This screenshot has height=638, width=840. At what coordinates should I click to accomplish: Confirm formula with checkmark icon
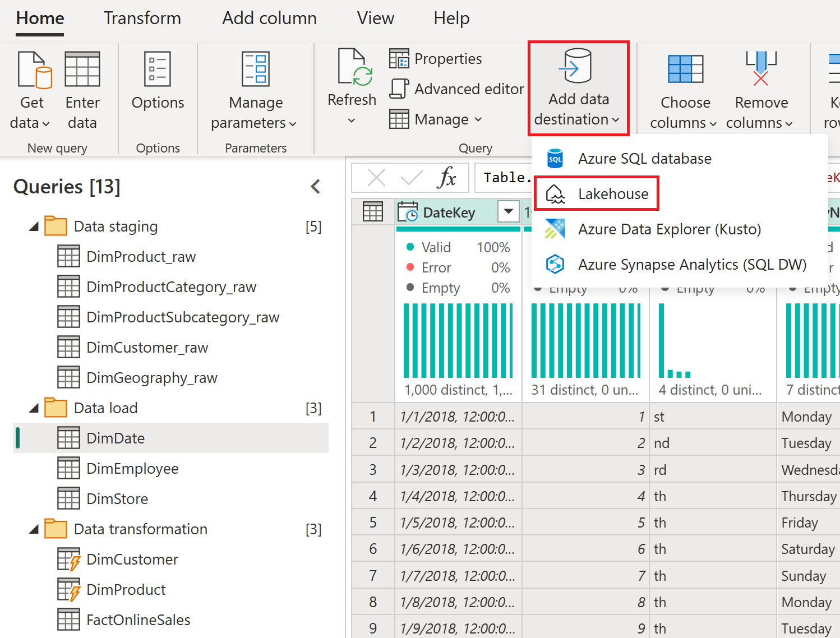[412, 178]
